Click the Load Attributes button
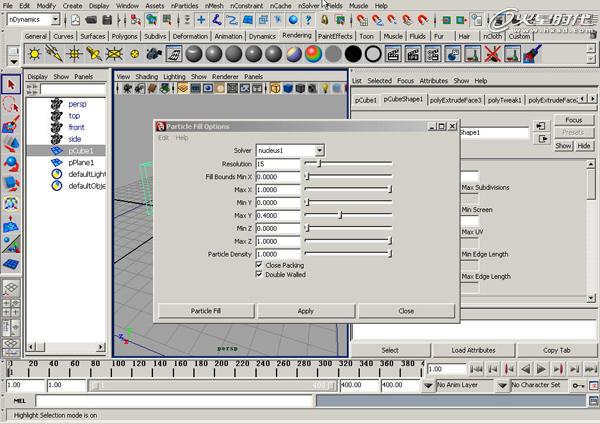This screenshot has height=424, width=600. 473,350
